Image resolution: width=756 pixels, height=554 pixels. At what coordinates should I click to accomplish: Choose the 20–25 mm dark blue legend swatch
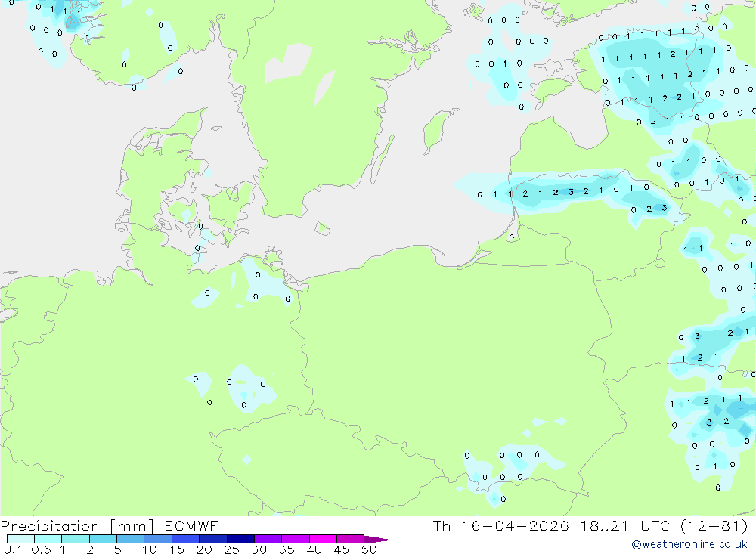pos(213,539)
